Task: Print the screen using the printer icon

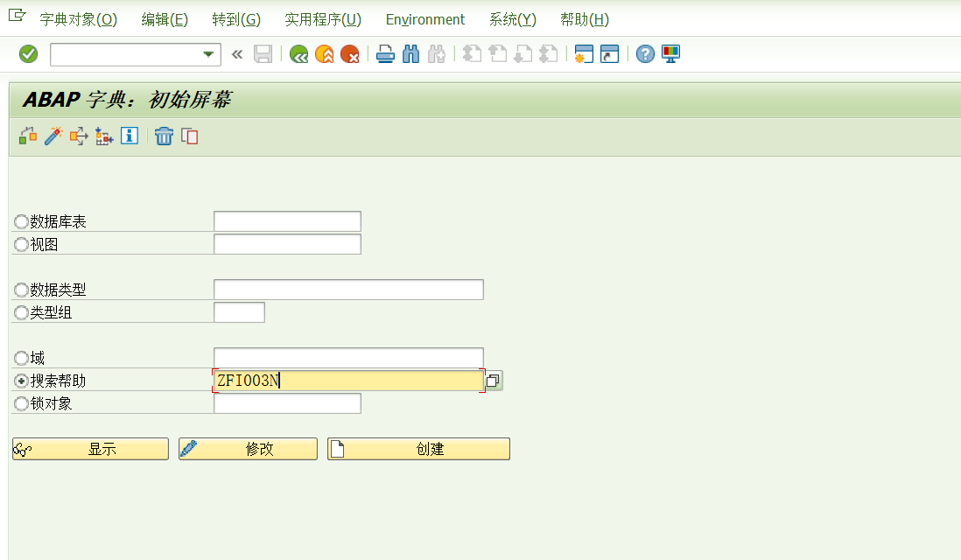Action: point(385,53)
